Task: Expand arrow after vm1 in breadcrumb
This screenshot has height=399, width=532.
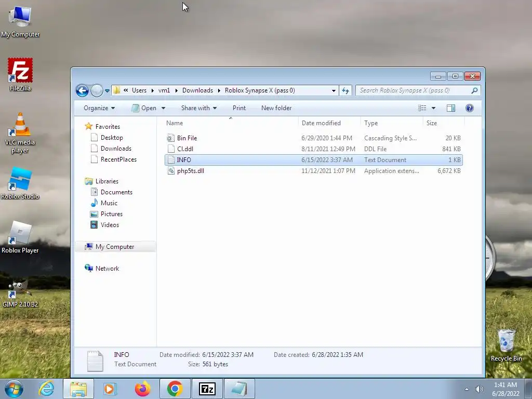Action: point(177,90)
